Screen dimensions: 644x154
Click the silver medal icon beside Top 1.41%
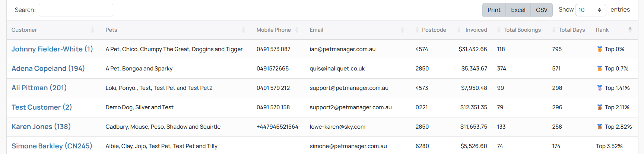tap(600, 88)
